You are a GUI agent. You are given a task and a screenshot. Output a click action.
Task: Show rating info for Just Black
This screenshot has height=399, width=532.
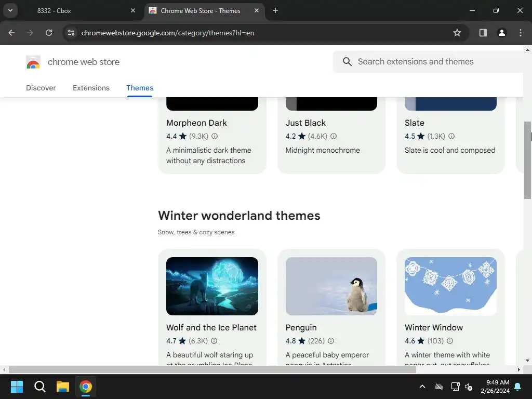click(x=334, y=136)
